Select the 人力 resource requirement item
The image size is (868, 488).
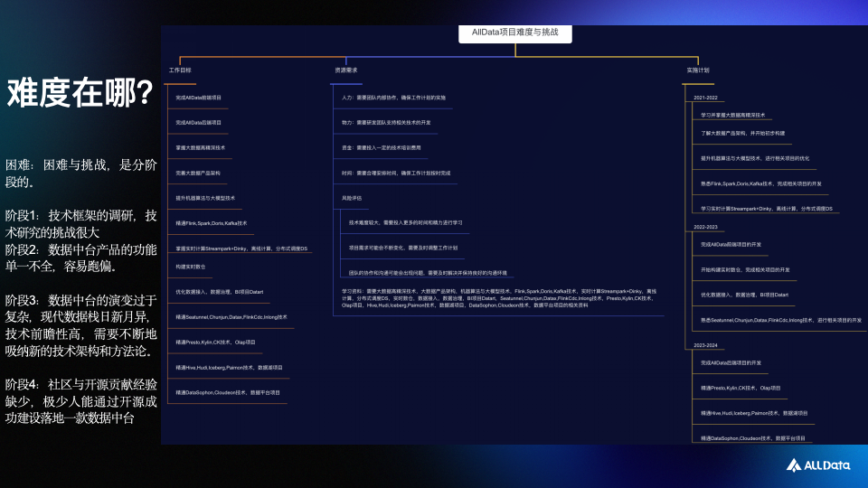[x=393, y=97]
